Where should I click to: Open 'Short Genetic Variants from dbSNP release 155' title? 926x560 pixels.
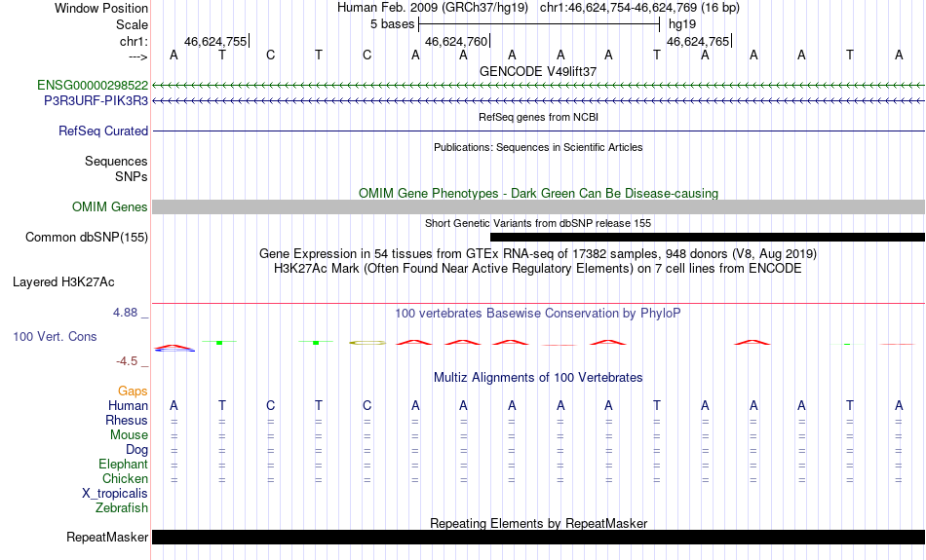point(538,223)
